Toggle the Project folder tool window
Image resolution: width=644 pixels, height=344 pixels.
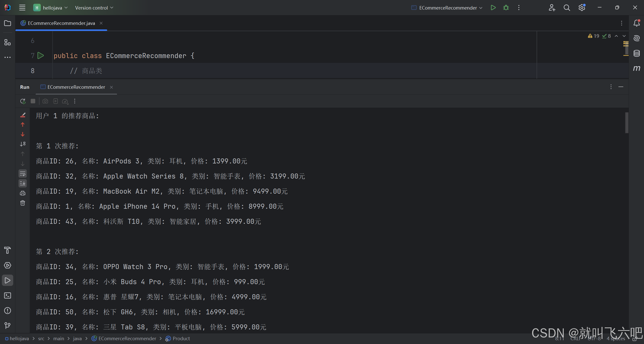8,23
